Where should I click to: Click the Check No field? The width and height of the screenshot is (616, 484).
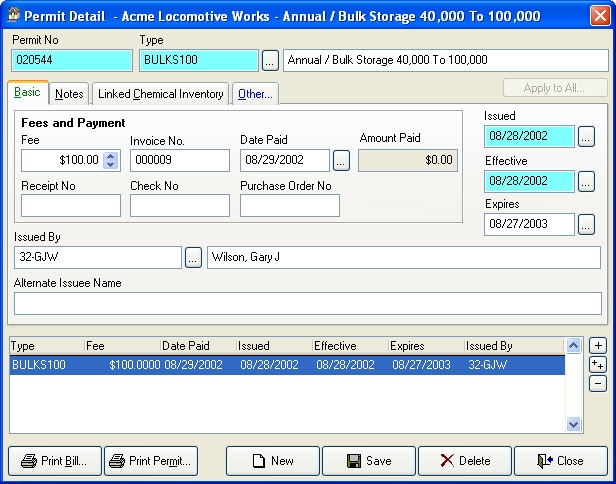coord(180,205)
